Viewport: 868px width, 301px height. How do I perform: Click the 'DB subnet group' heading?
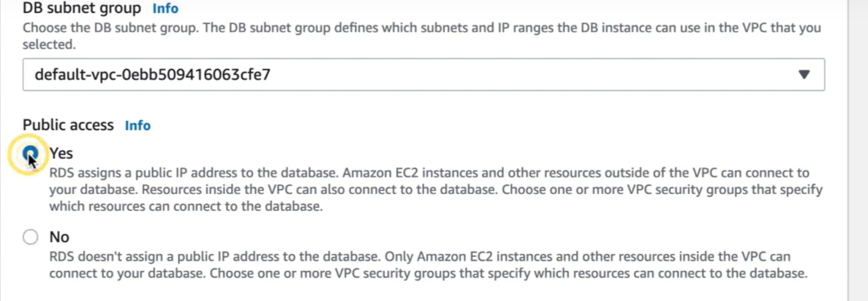[82, 9]
